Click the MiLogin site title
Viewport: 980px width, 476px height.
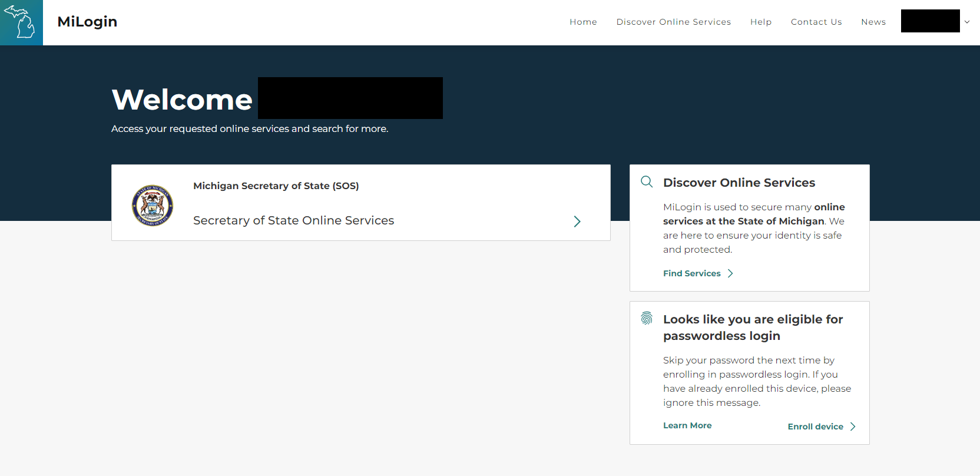pos(87,22)
